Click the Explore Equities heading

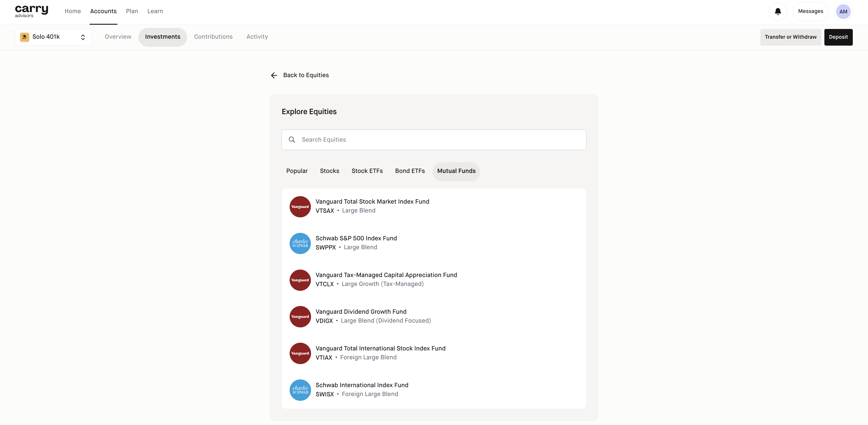(x=309, y=112)
